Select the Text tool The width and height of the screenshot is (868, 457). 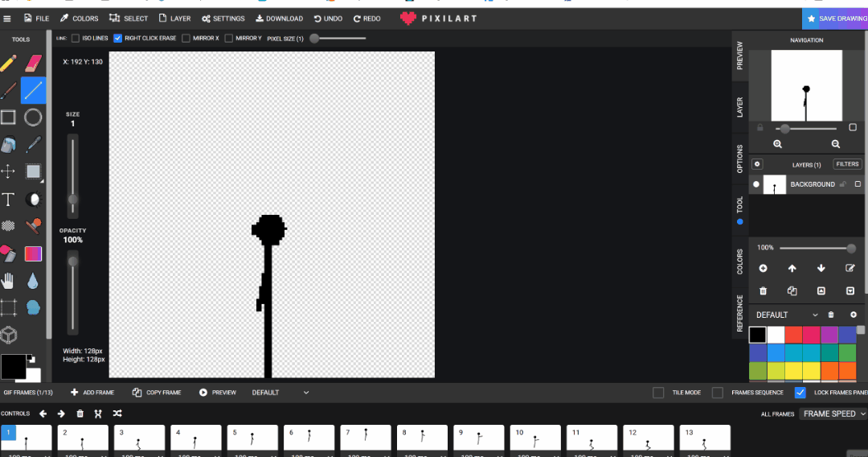click(x=8, y=199)
